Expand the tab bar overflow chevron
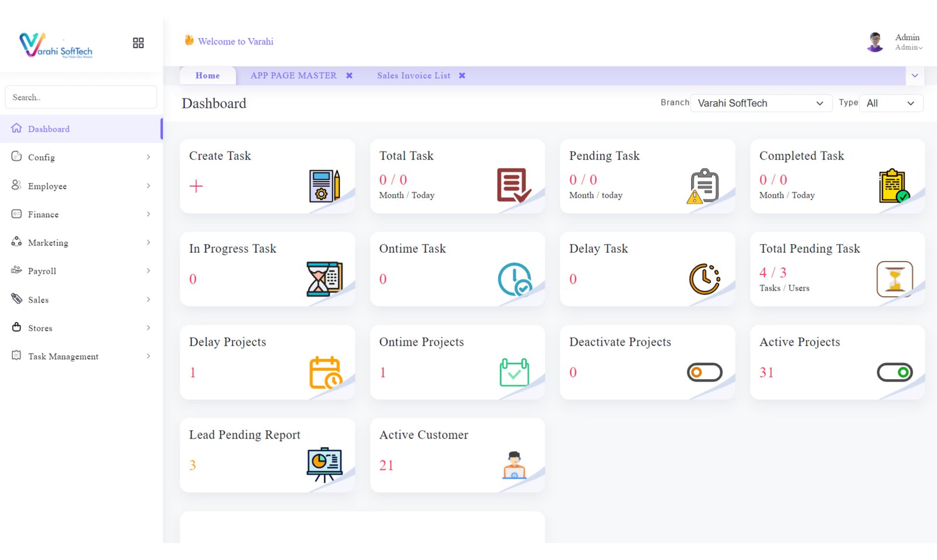This screenshot has height=560, width=937. 915,75
